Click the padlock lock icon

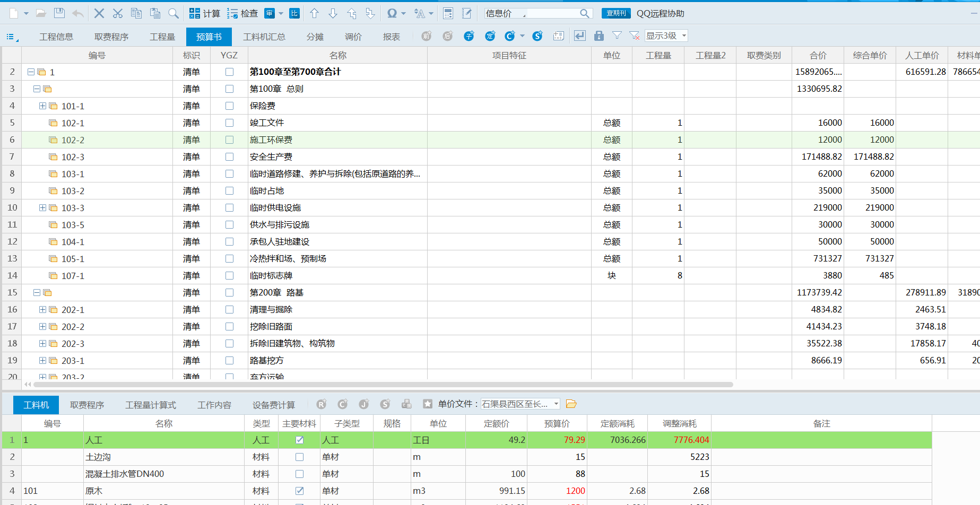tap(599, 36)
